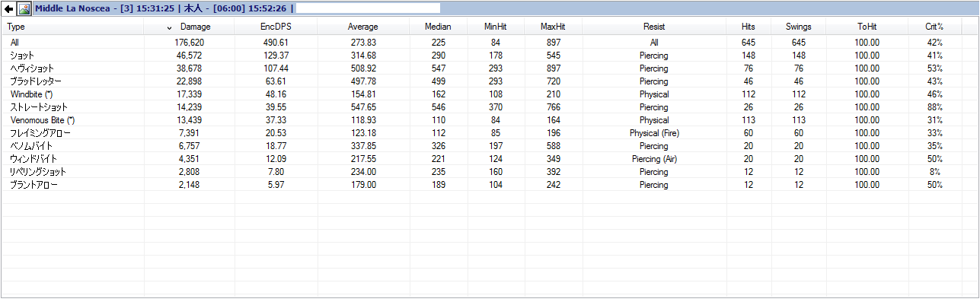Viewport: 980px width, 302px height.
Task: Click the Average value 547.65
Action: coord(362,107)
